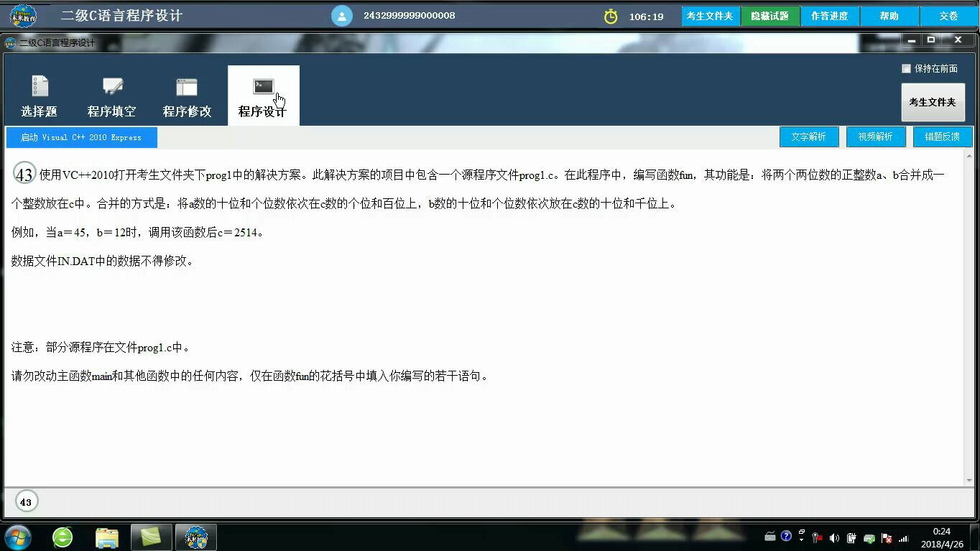Open the 选择题 section tab
Screen dimensions: 980x551
[x=40, y=96]
